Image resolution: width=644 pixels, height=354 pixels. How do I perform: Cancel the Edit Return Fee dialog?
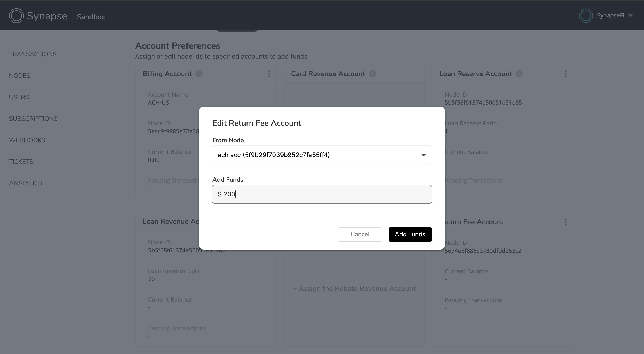point(360,235)
